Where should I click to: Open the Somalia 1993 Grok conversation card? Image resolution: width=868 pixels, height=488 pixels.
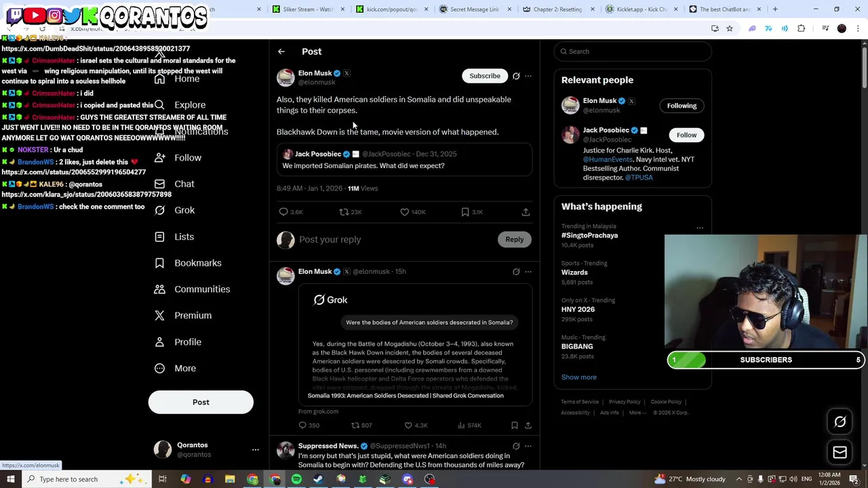coord(415,345)
